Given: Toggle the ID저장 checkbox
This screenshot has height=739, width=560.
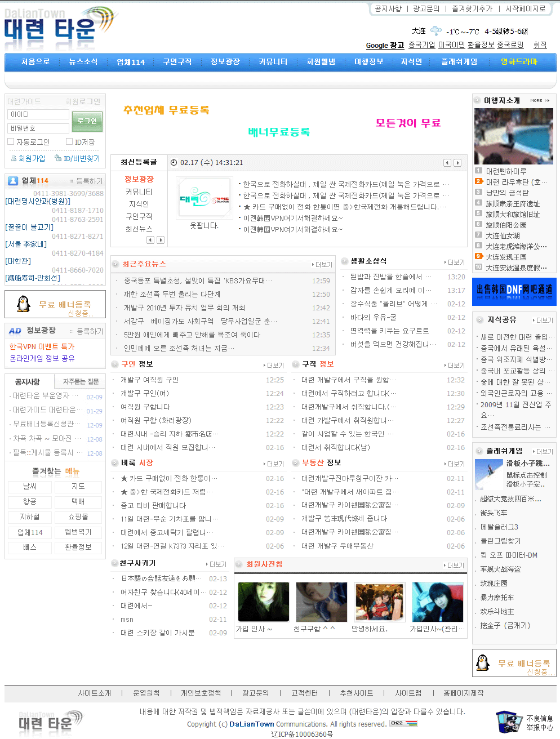Looking at the screenshot, I should tap(69, 141).
